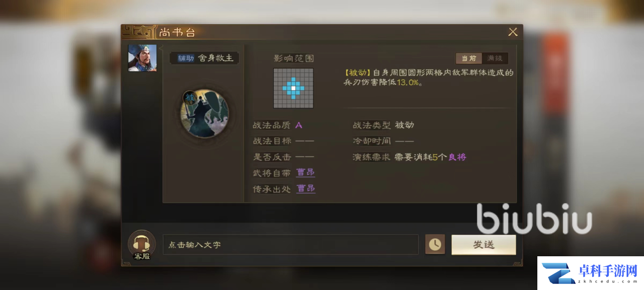Click the 发送 send button
644x290 pixels.
(484, 245)
